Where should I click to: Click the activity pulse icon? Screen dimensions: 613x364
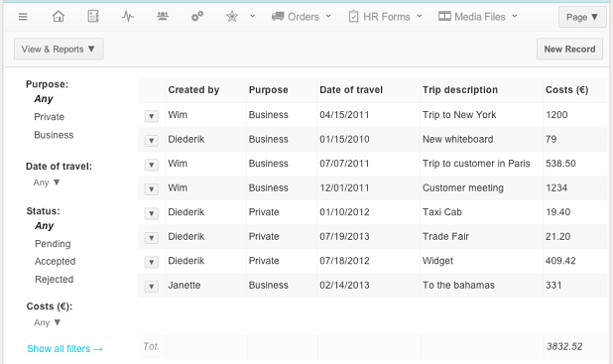(x=128, y=17)
